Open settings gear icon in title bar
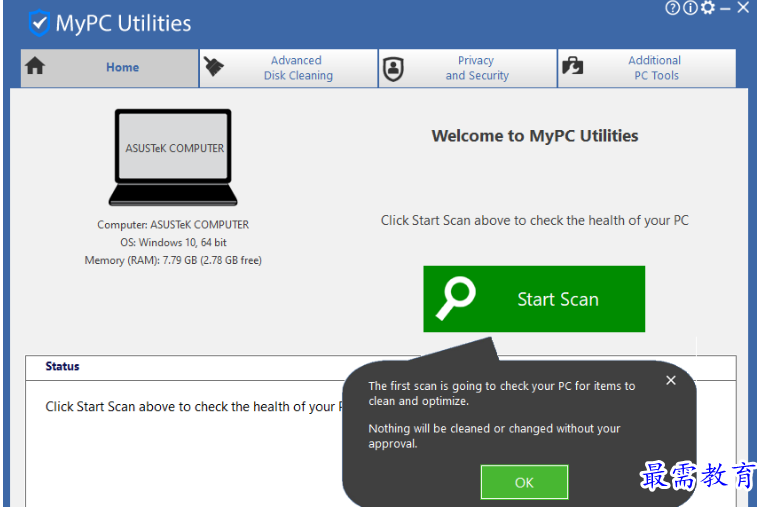Image resolution: width=764 pixels, height=507 pixels. (x=708, y=8)
